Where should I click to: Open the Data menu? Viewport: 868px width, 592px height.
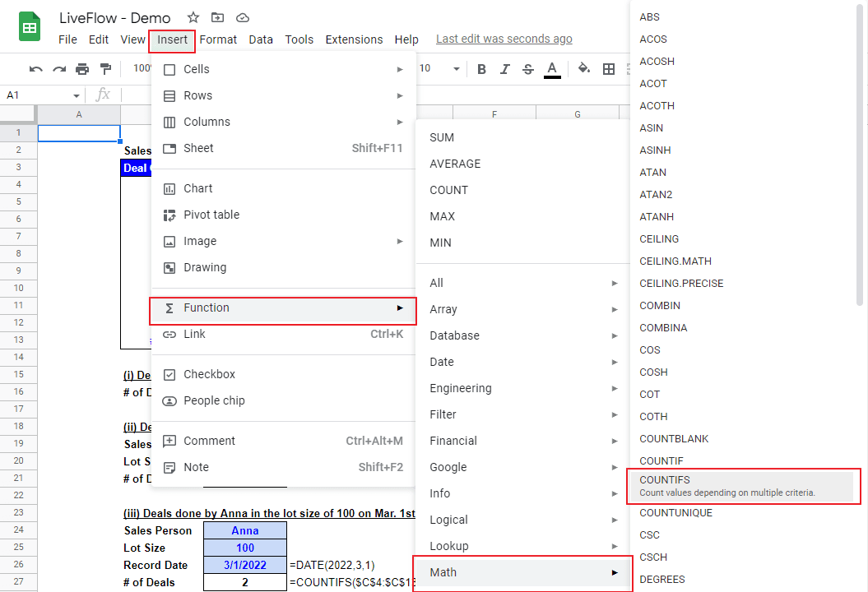tap(261, 39)
